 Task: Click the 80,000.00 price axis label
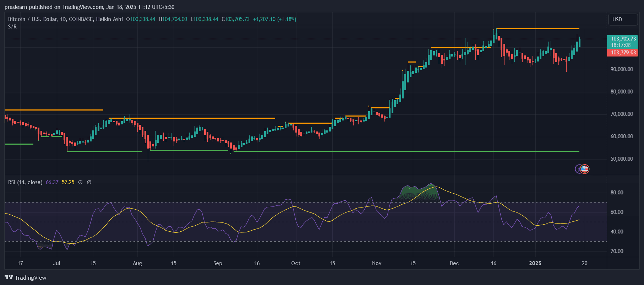click(622, 92)
